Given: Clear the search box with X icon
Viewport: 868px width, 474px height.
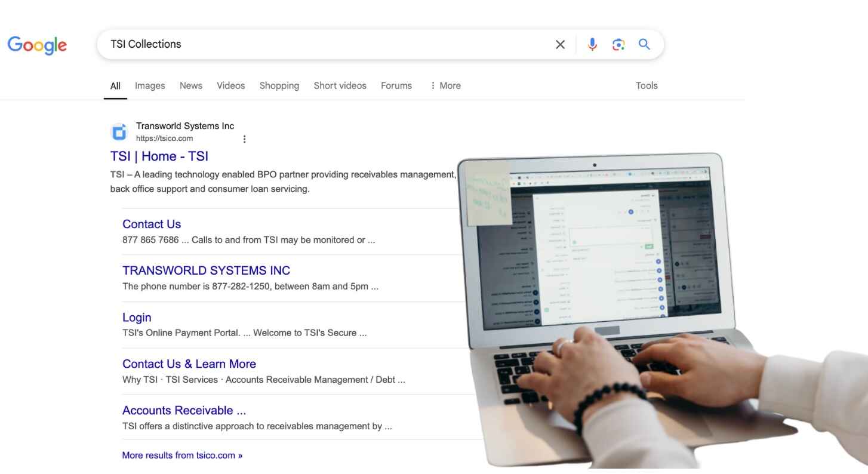Looking at the screenshot, I should [x=560, y=44].
